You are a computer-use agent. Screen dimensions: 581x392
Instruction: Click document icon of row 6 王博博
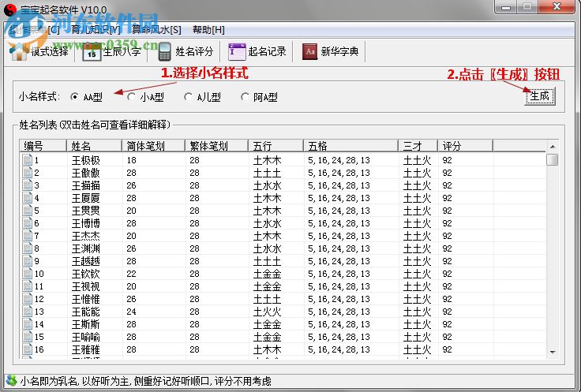click(x=27, y=223)
